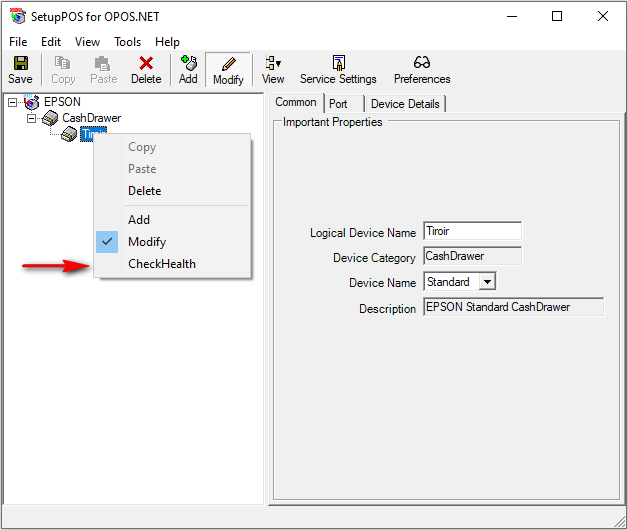Select the CashDrawer device icon in tree

(x=50, y=118)
